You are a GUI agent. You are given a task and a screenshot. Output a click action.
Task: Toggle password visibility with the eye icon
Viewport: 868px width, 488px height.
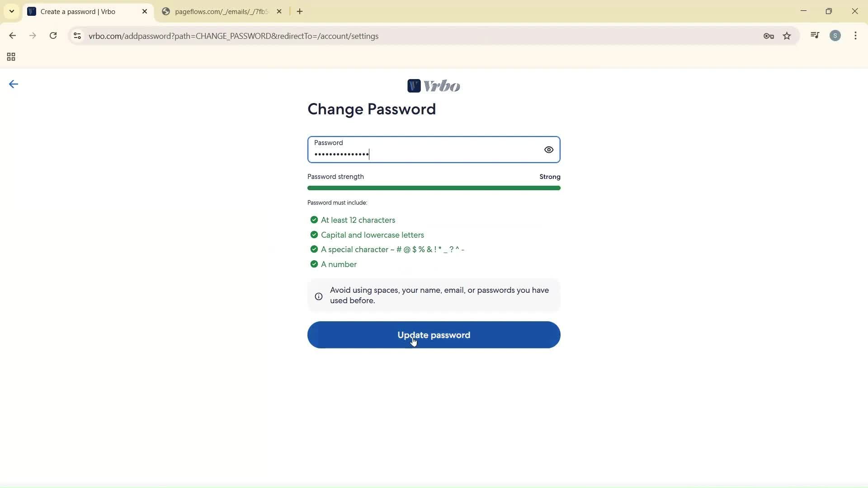click(x=548, y=150)
